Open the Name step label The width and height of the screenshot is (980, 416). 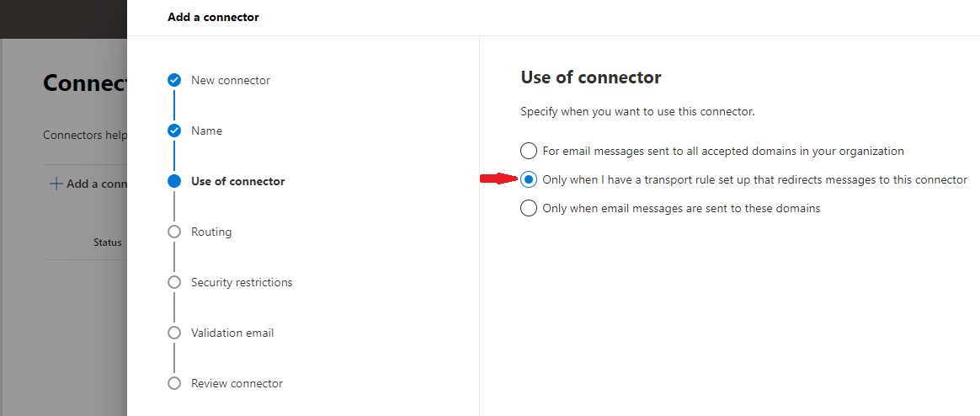tap(206, 131)
